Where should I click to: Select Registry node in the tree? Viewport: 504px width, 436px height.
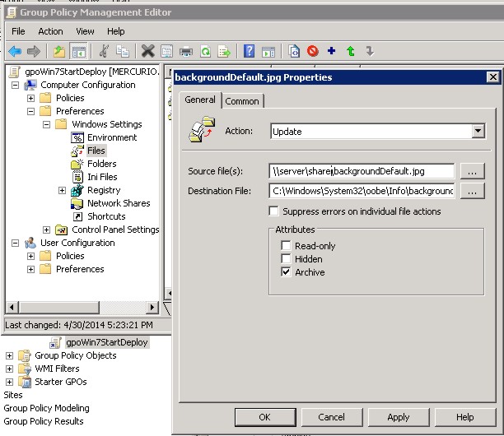point(104,190)
